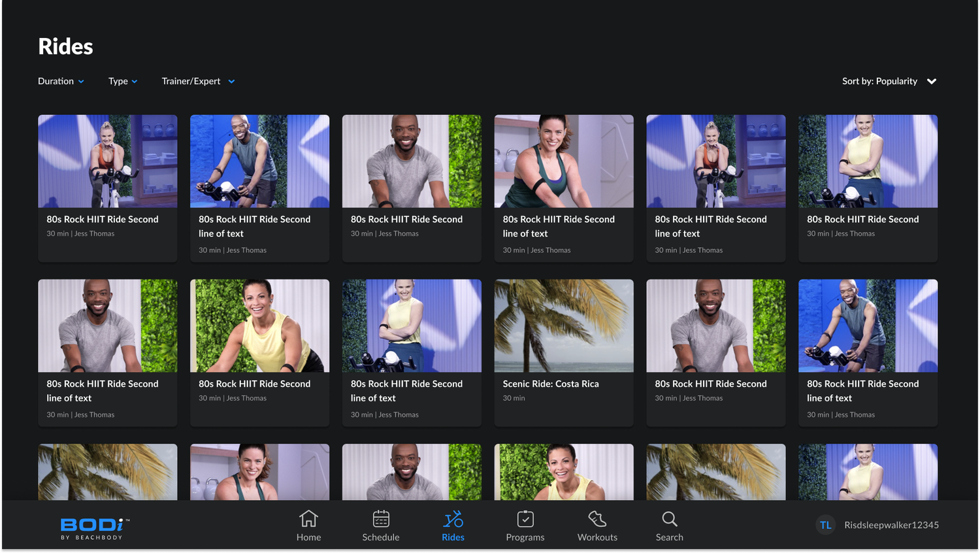Open second-row thumbnail of blonde woman, arms crossed
Image resolution: width=980 pixels, height=553 pixels.
coord(412,326)
